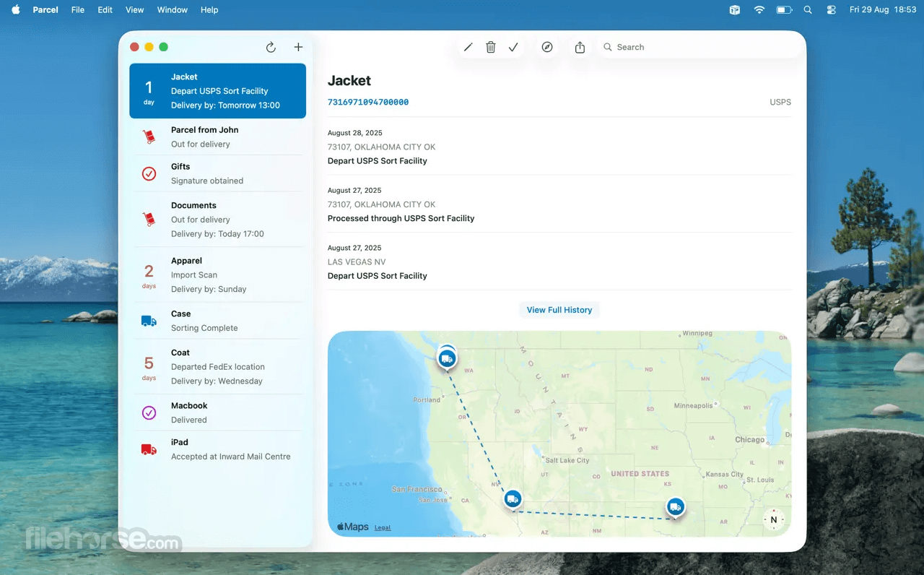Screen dimensions: 924x575
Task: Click the Seattle truck pin on map
Action: (x=448, y=358)
